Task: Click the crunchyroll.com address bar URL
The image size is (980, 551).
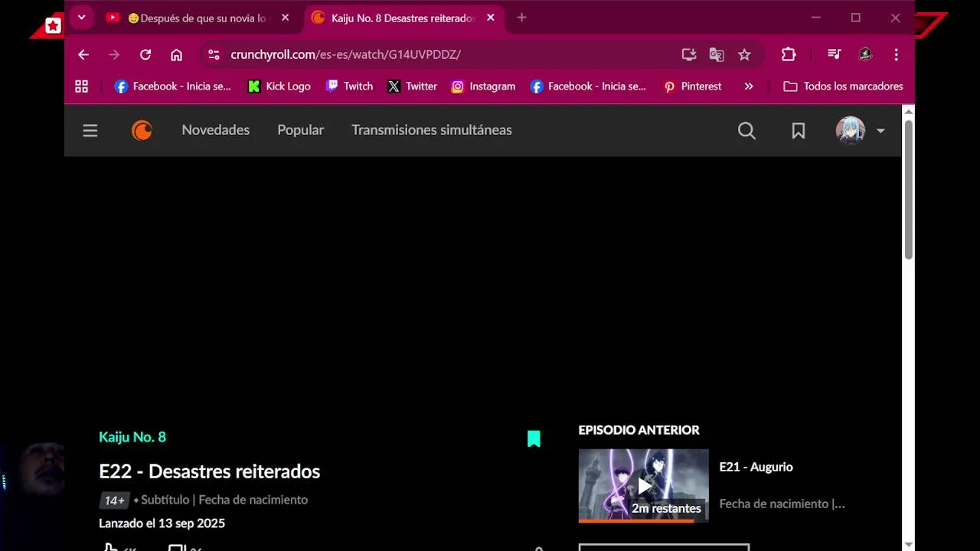Action: (x=345, y=54)
